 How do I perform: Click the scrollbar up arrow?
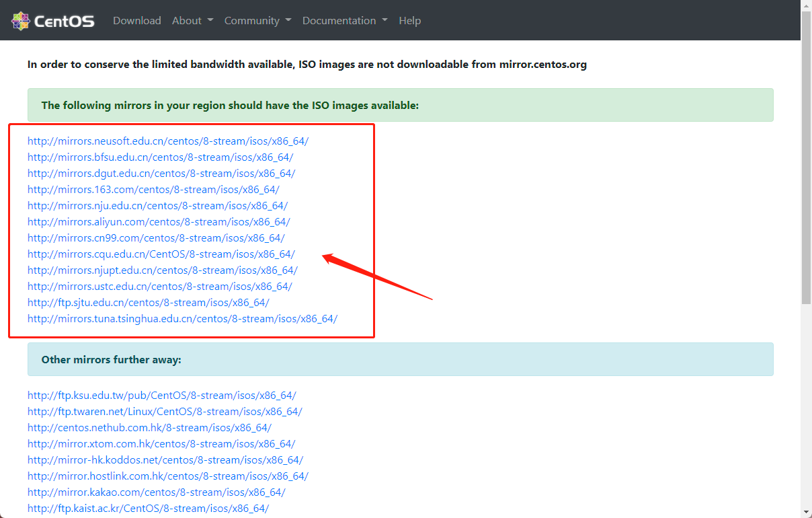[x=807, y=5]
